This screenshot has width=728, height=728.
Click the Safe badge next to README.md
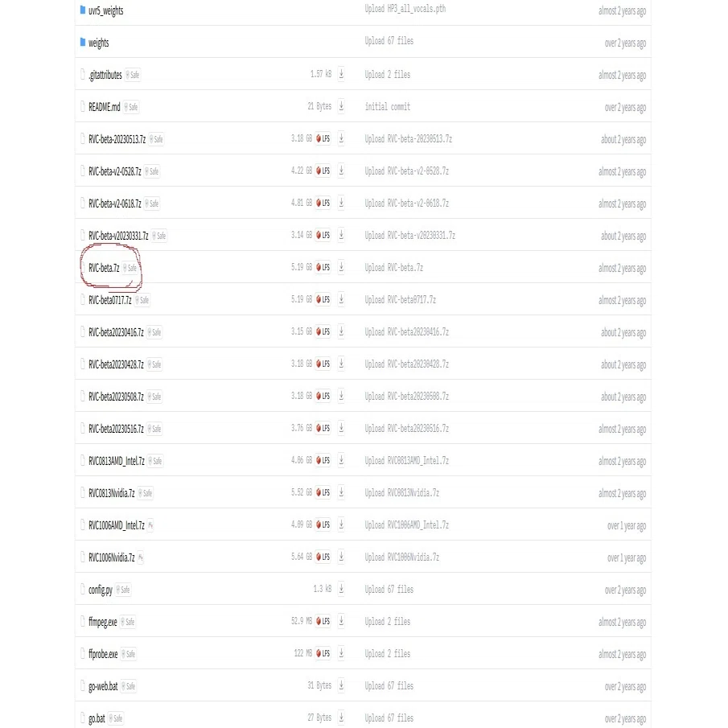coord(131,107)
